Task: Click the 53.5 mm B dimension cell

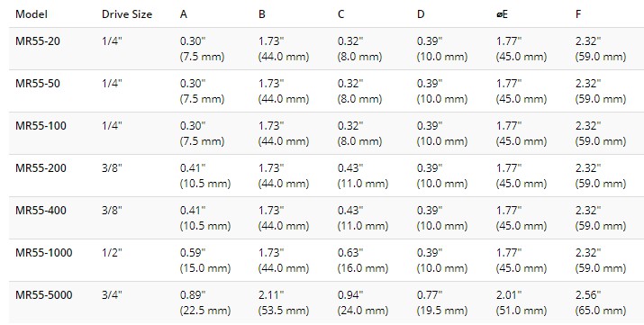Action: (x=284, y=302)
